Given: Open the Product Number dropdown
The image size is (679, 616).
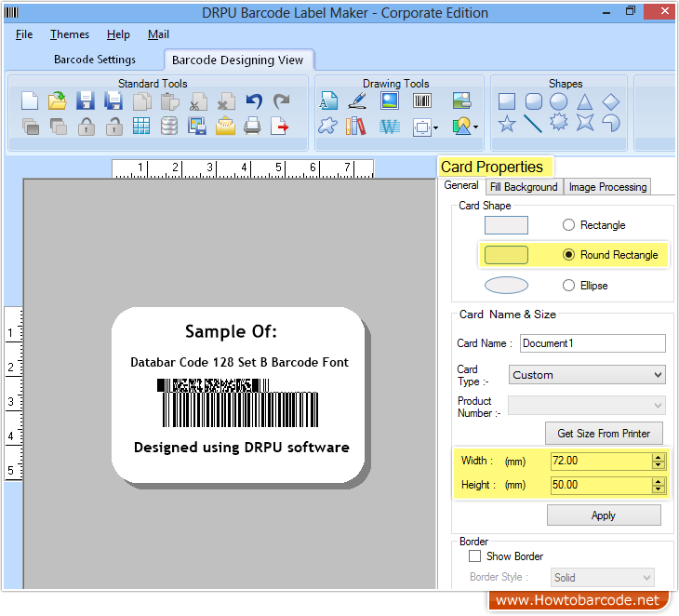Looking at the screenshot, I should 587,406.
